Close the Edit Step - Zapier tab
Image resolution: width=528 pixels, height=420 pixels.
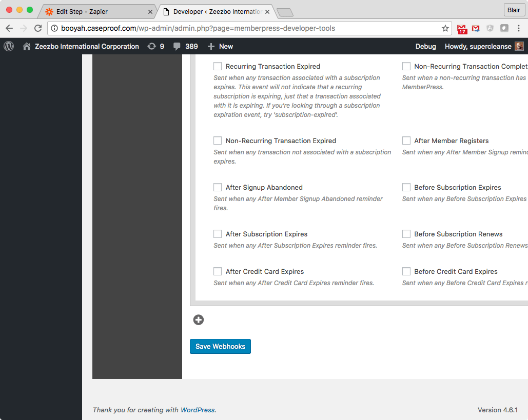[150, 12]
